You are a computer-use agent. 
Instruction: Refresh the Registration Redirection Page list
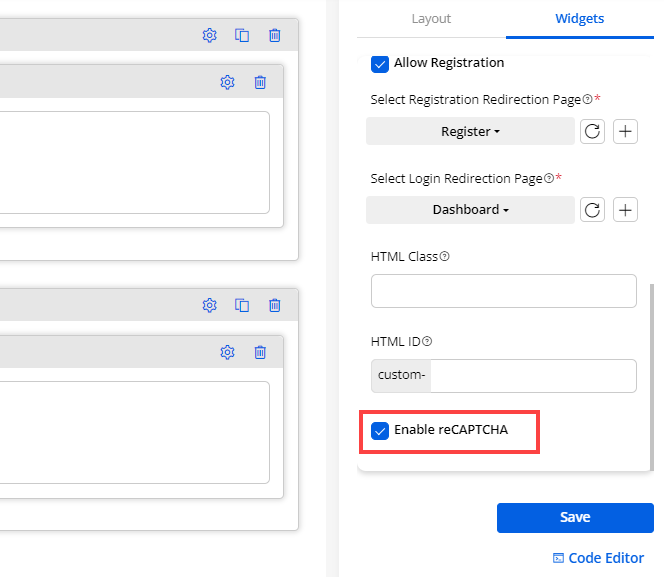click(x=592, y=131)
